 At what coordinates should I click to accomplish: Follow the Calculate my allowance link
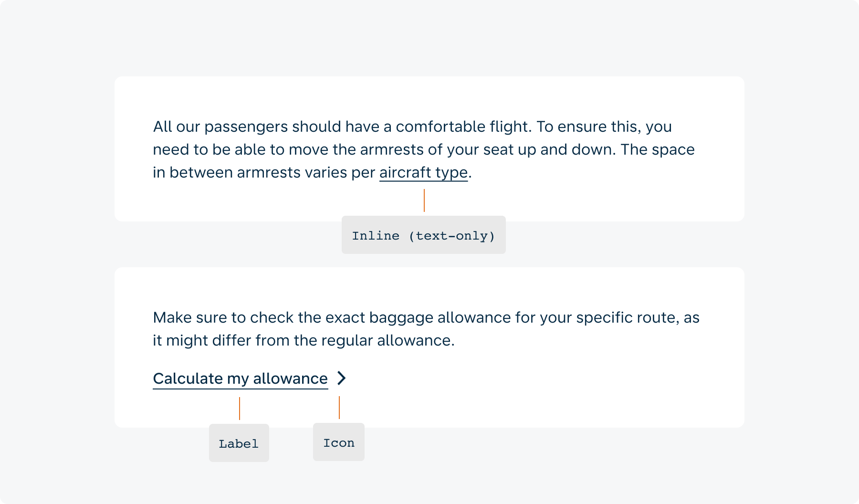(x=240, y=378)
